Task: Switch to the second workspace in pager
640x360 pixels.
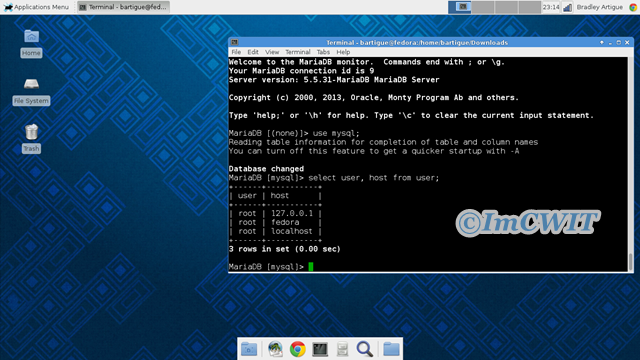Action: 483,7
